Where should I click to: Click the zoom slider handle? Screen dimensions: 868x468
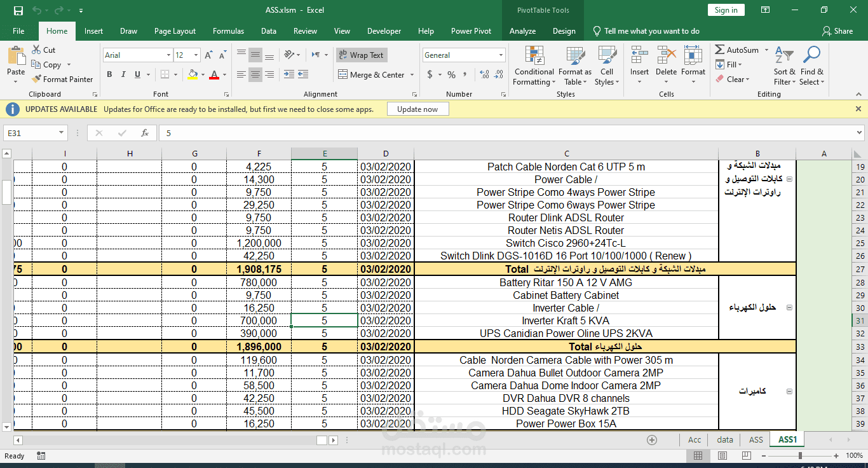point(800,456)
